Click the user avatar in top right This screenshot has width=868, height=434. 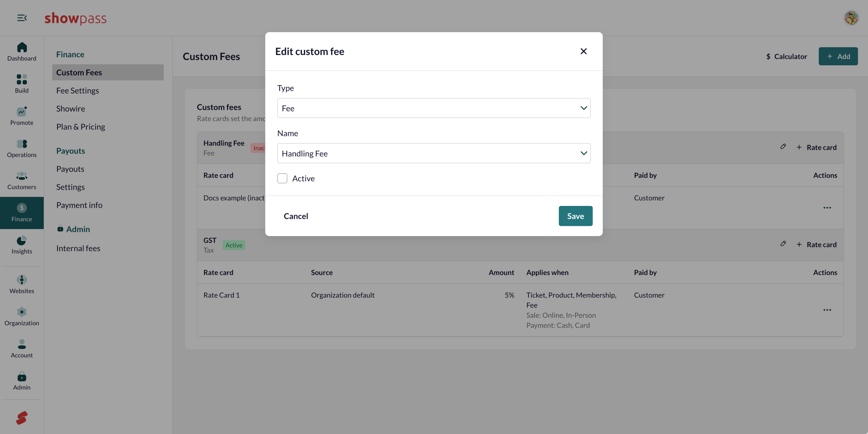(851, 18)
